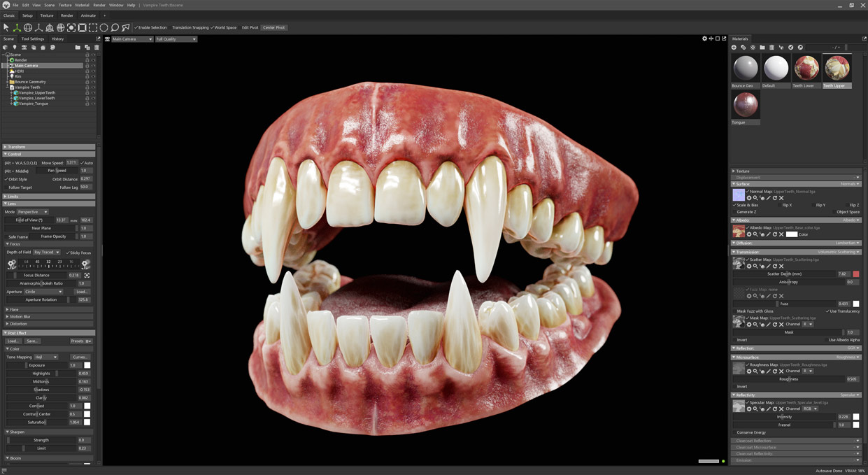This screenshot has width=868, height=475.
Task: Select the Translate tool
Action: [17, 27]
